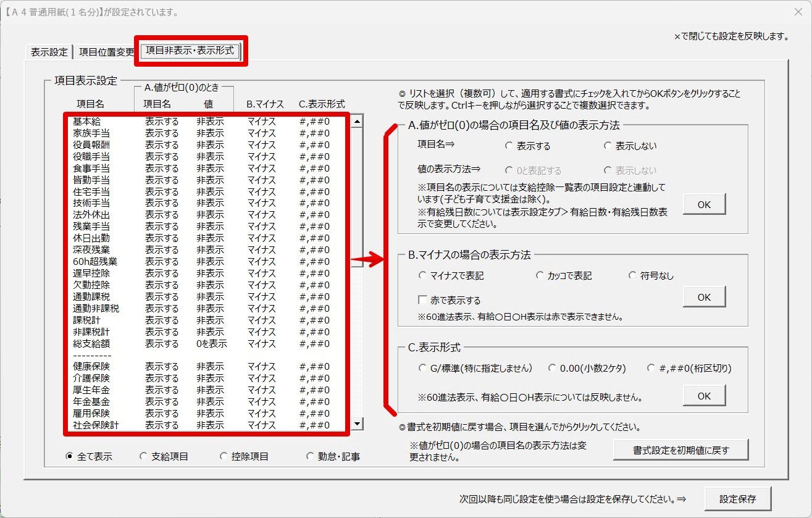The width and height of the screenshot is (812, 518).
Task: Click list scrollbar down arrow
Action: point(357,424)
